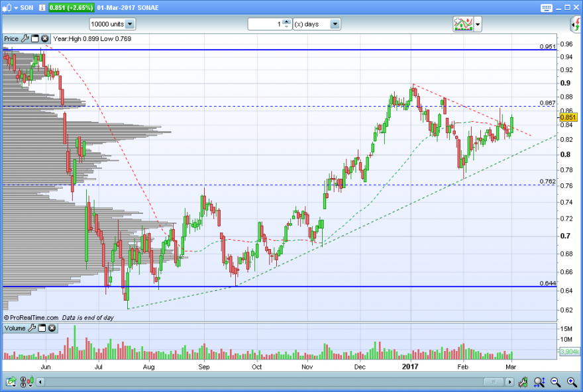Image resolution: width=583 pixels, height=392 pixels.
Task: Click the 0.867 dashed line label
Action: pos(548,103)
